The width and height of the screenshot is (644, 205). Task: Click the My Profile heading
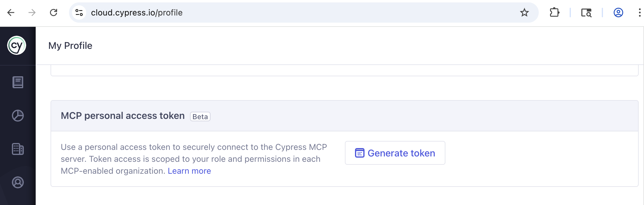pos(70,46)
